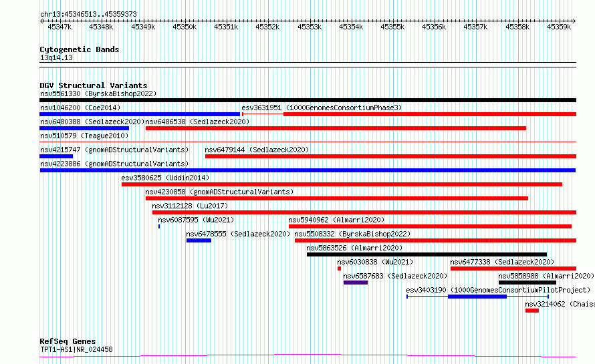
Task: Select the nsv3112128 (Lu2017) label
Action: pos(190,206)
